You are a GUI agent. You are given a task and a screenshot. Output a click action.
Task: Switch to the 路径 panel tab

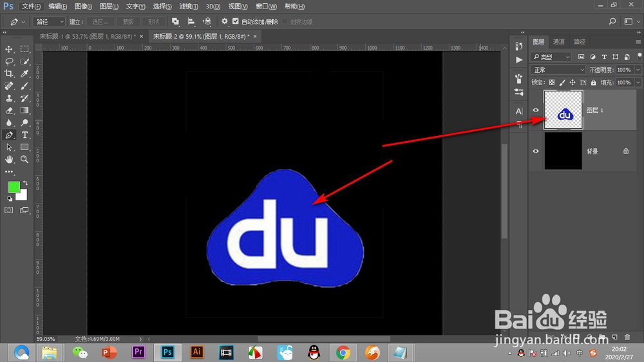tap(580, 41)
